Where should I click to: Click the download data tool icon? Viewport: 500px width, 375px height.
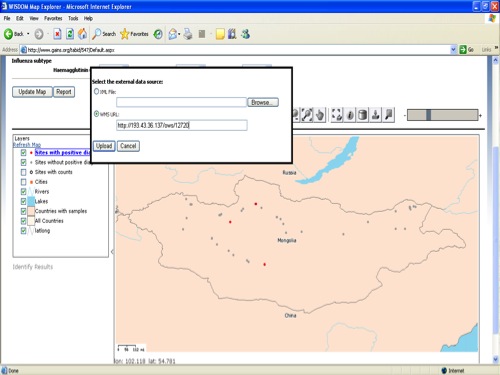(376, 115)
